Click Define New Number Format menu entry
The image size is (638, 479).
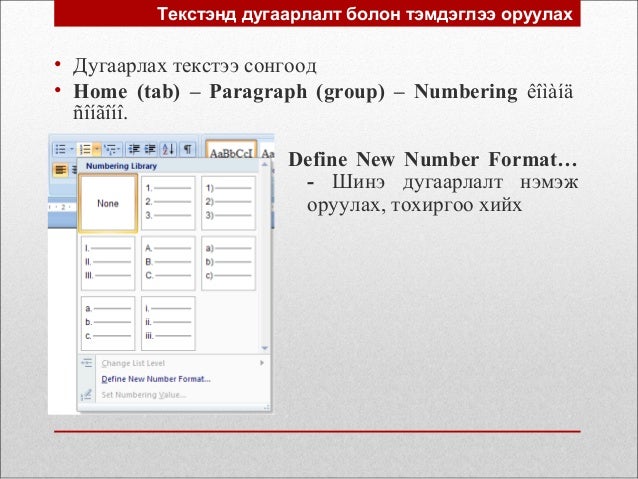[x=174, y=379]
